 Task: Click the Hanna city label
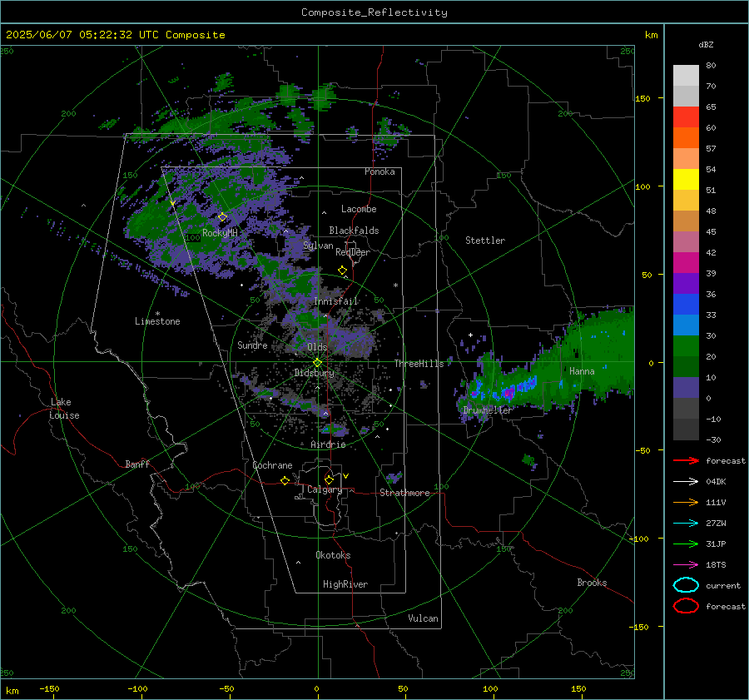coord(582,371)
